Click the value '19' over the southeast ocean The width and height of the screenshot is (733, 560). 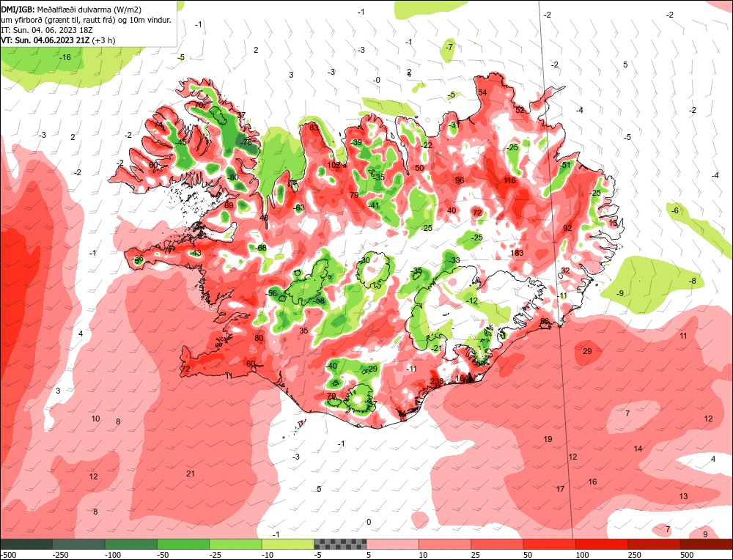pyautogui.click(x=548, y=439)
